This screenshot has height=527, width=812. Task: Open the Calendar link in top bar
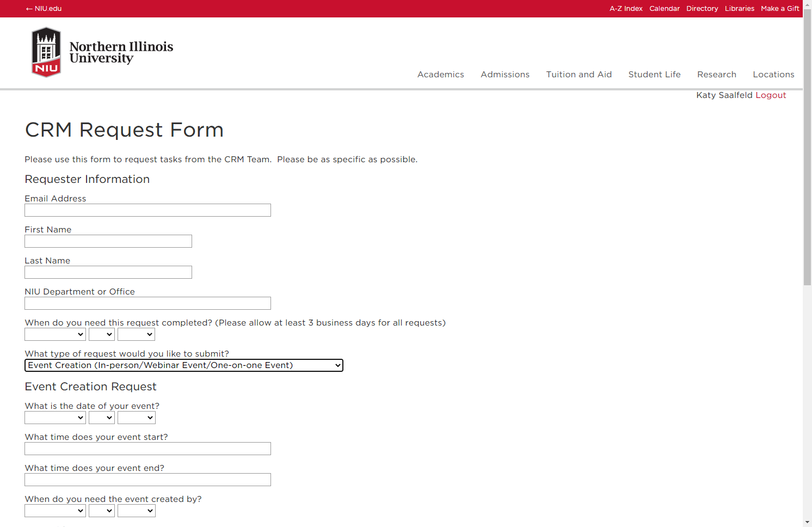(x=665, y=9)
